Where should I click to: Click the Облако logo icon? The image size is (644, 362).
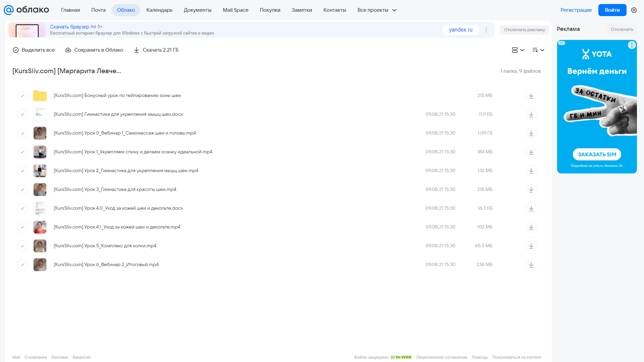tap(8, 10)
